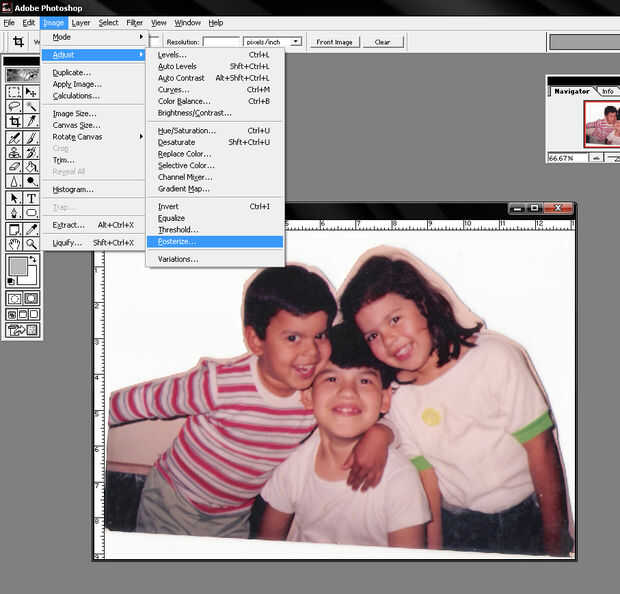Activate the Hand tool
This screenshot has height=594, width=620.
click(x=14, y=243)
